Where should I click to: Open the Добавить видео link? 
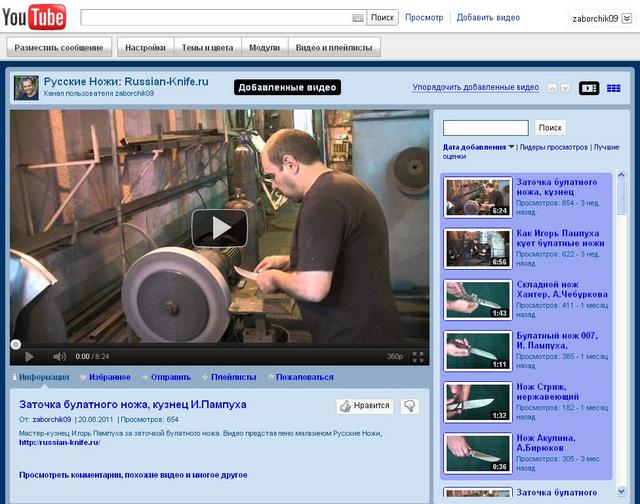tap(488, 18)
